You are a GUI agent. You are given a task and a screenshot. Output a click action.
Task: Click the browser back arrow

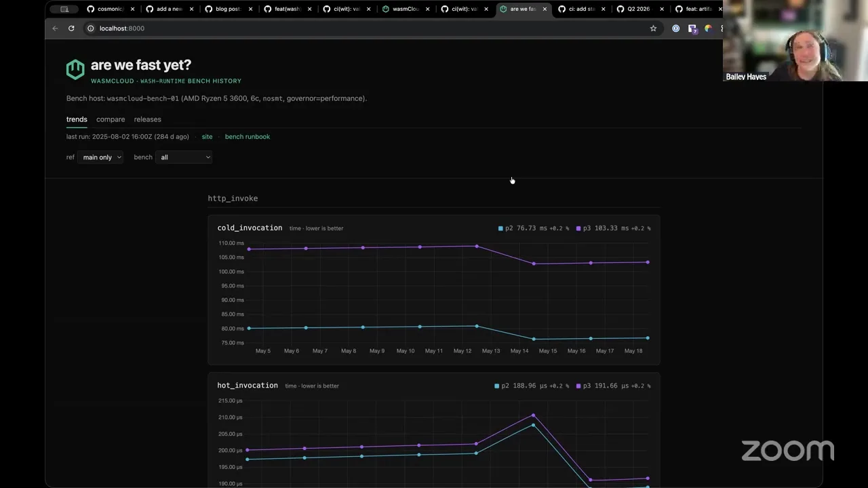55,28
